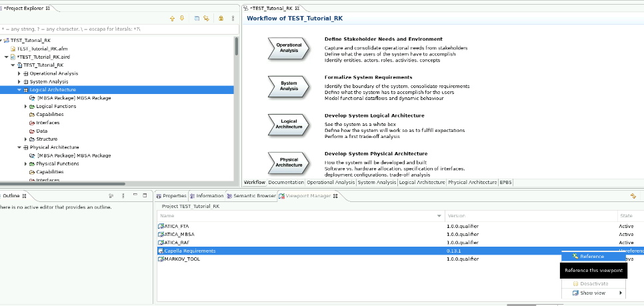This screenshot has height=306, width=644.
Task: Close the TEST_Tutorial_RK editor tab
Action: 297,8
